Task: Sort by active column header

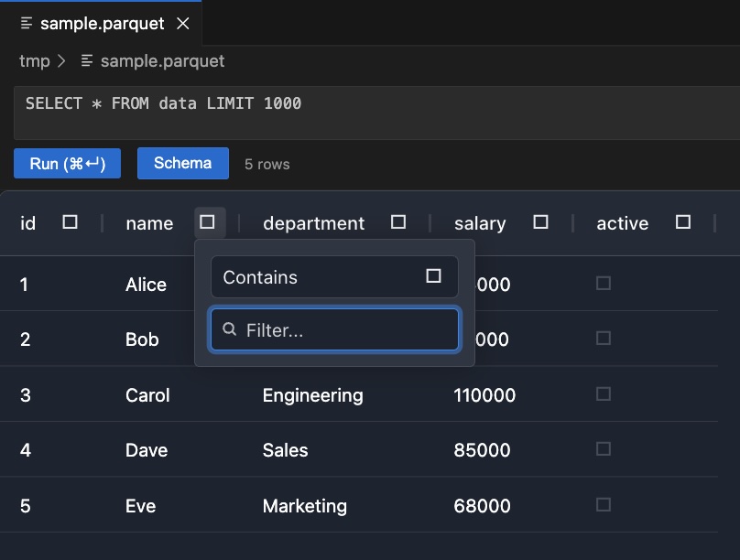Action: (622, 223)
